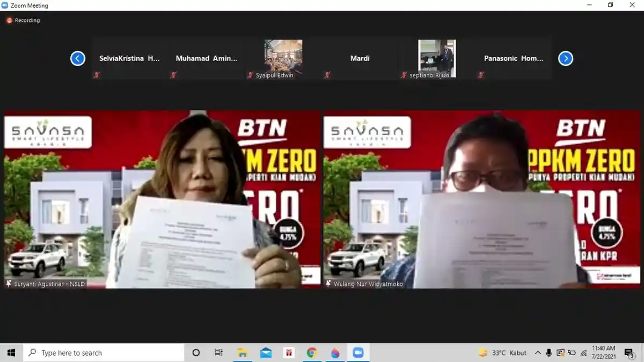Open weather widget showing 33°C Kabut
The width and height of the screenshot is (644, 362).
[502, 352]
